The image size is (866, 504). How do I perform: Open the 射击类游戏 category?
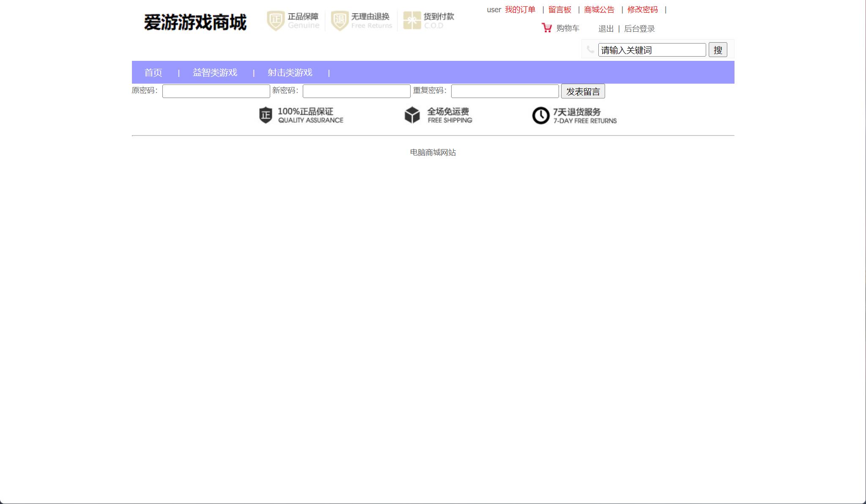(x=289, y=72)
